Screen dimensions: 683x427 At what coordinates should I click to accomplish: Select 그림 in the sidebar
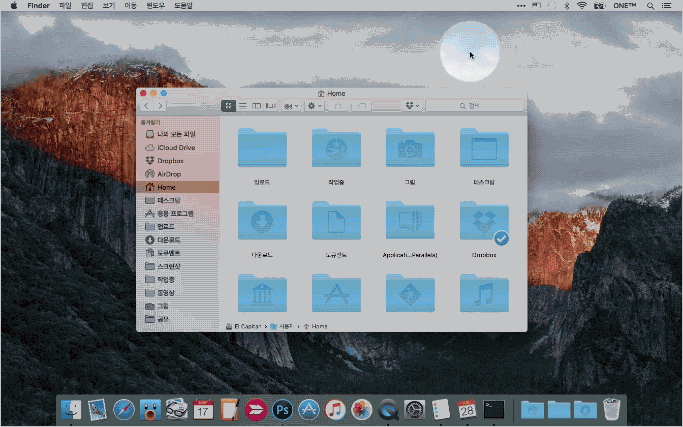tap(177, 306)
